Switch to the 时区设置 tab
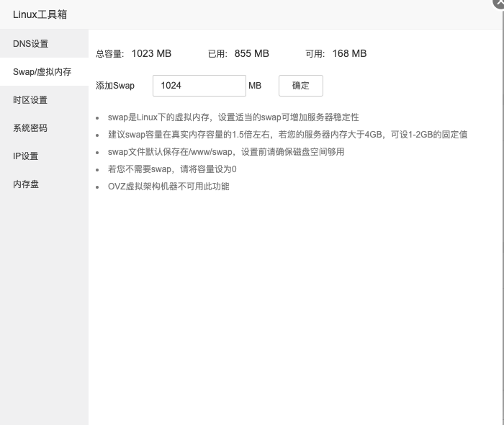The image size is (504, 425). click(44, 100)
